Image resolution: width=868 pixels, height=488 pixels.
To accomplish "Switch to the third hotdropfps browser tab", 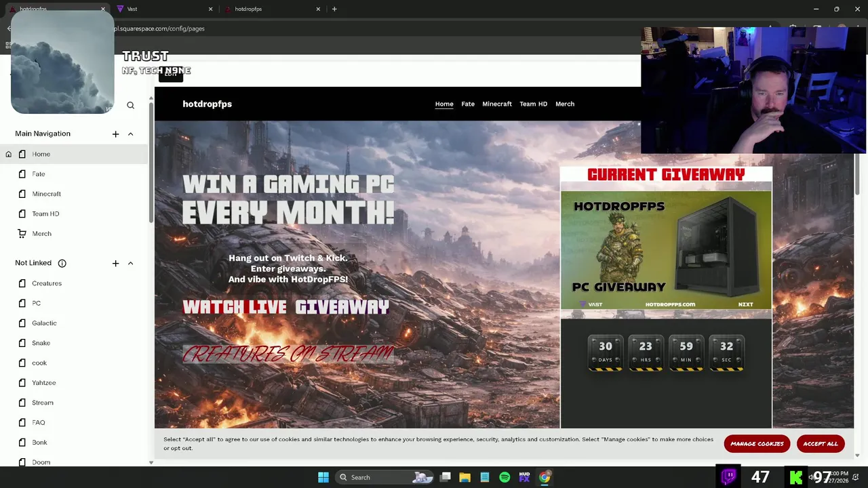I will (271, 9).
